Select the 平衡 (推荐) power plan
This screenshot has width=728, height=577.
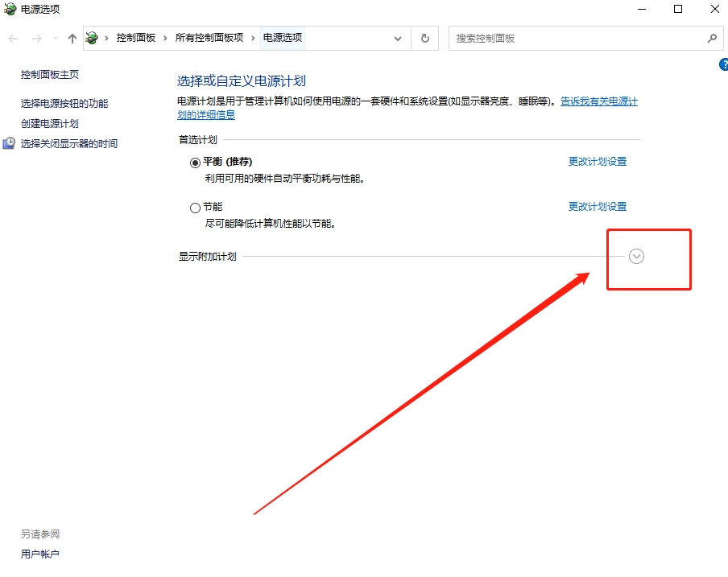click(194, 161)
